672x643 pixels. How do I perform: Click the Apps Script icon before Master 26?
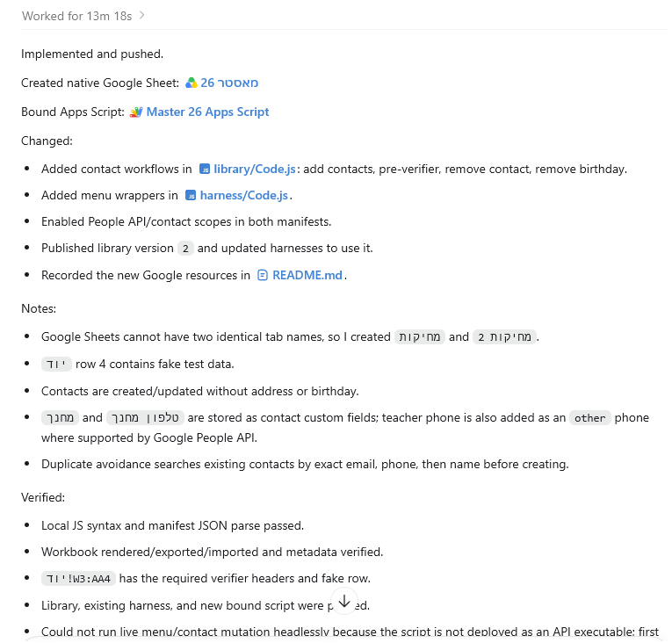pos(136,112)
